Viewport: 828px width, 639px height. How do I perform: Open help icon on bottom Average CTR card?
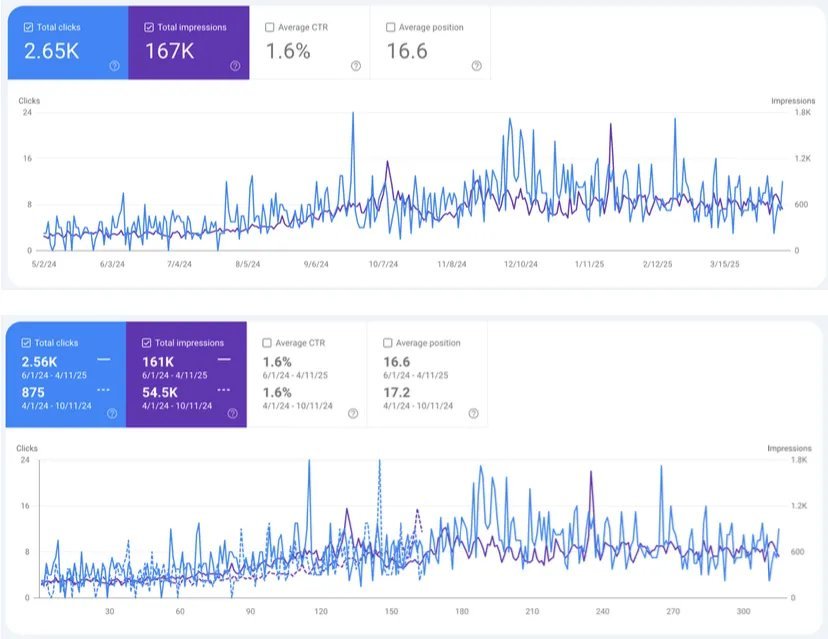[x=353, y=413]
